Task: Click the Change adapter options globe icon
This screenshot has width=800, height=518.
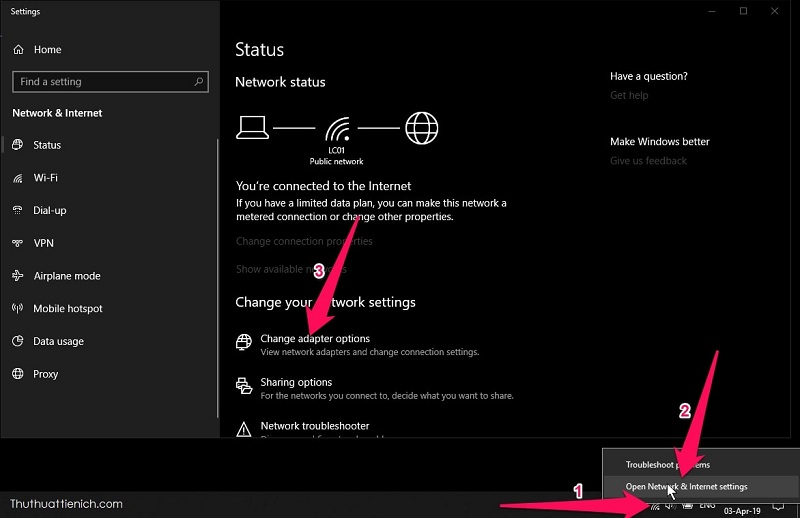Action: pyautogui.click(x=243, y=343)
